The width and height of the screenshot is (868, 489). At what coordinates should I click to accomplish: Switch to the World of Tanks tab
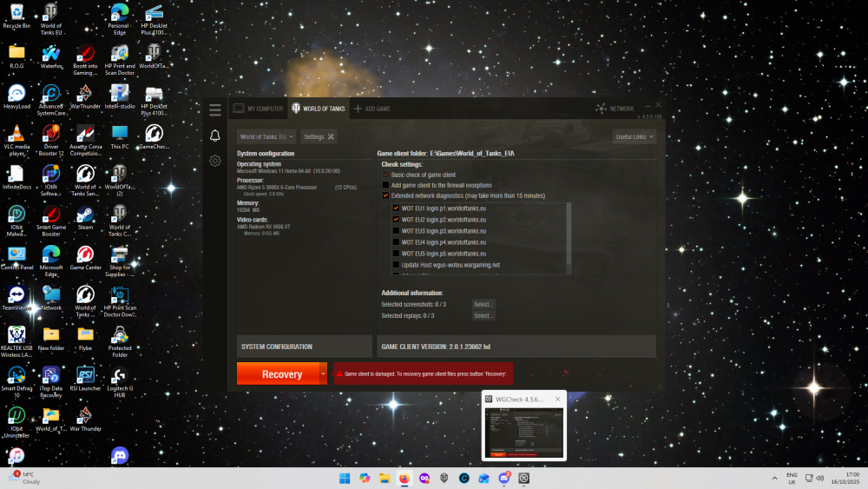[x=319, y=109]
